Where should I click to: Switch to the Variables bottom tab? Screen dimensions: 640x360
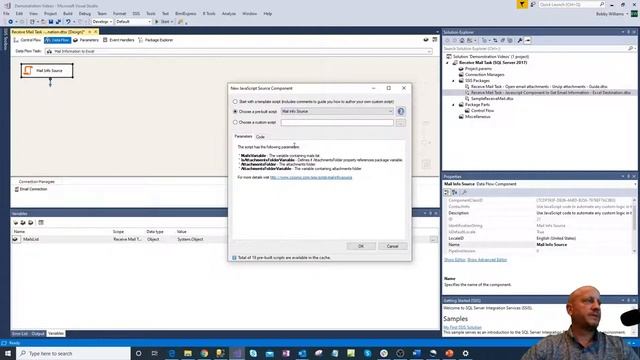click(56, 334)
